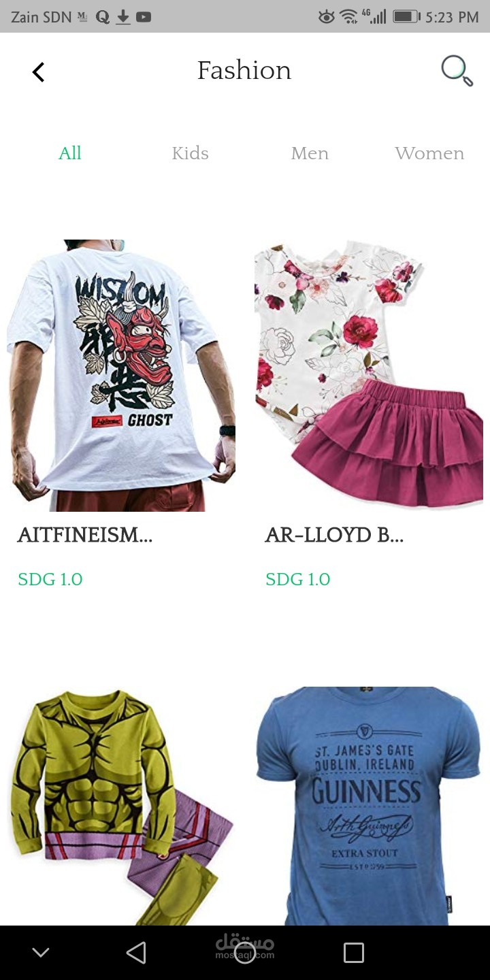The width and height of the screenshot is (490, 980).
Task: Open search with magnifying glass icon
Action: [457, 71]
